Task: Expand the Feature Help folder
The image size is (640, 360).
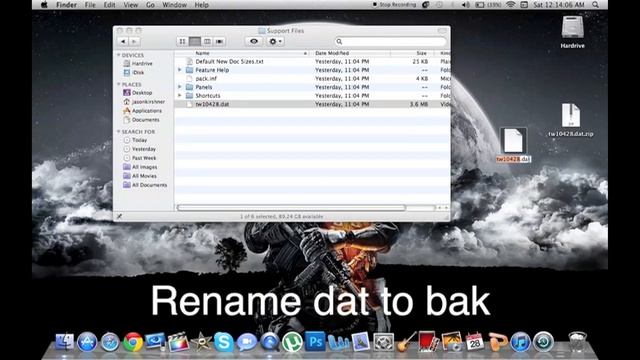Action: [x=180, y=70]
